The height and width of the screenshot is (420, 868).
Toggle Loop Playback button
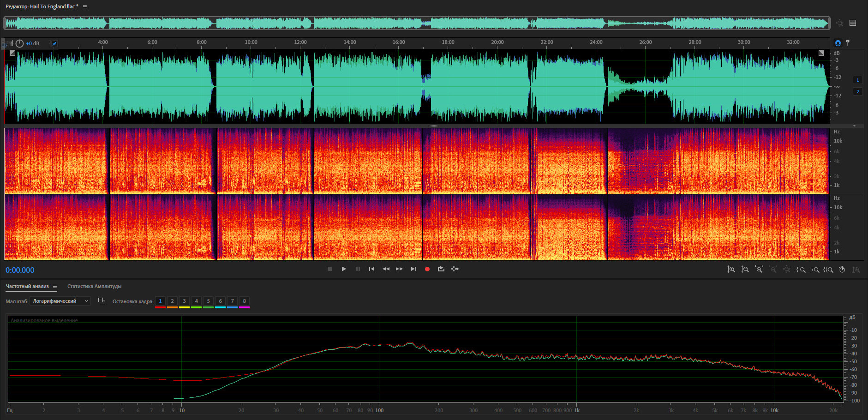(441, 269)
